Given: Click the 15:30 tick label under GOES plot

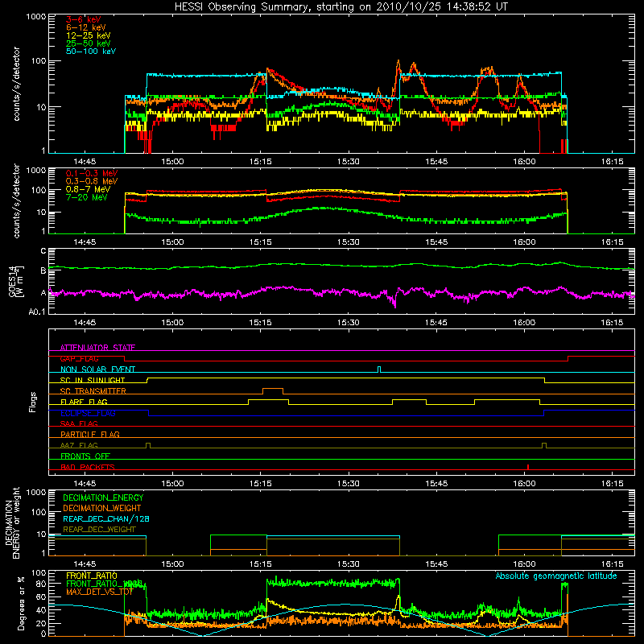Looking at the screenshot, I should 349,323.
